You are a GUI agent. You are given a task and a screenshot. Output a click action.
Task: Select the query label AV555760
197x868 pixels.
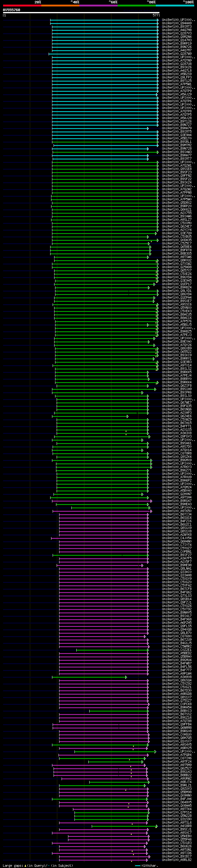[x=11, y=10]
